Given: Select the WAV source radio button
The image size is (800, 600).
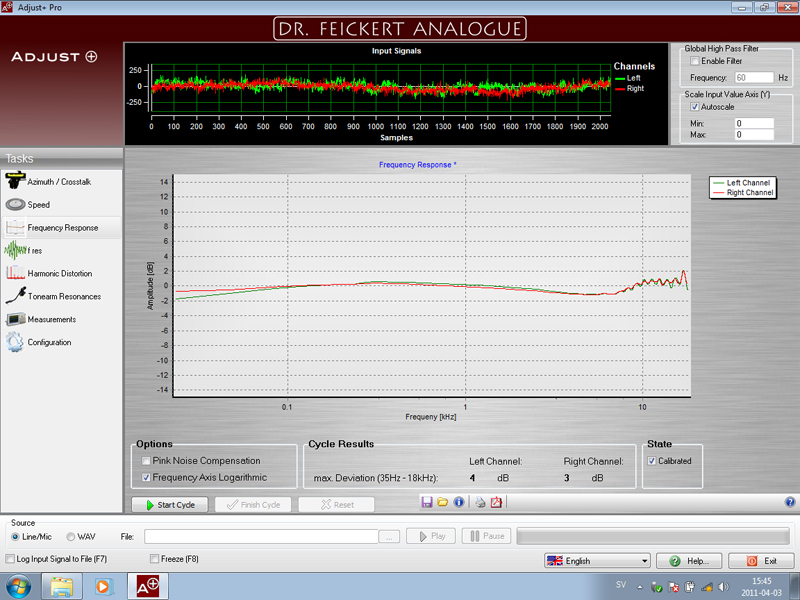Looking at the screenshot, I should [x=71, y=537].
